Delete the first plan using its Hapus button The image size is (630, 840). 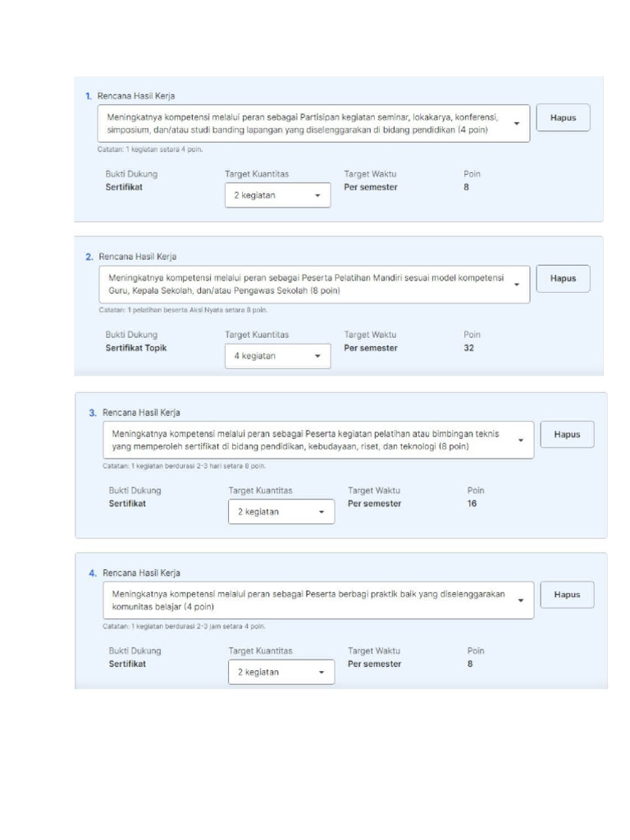pyautogui.click(x=563, y=118)
